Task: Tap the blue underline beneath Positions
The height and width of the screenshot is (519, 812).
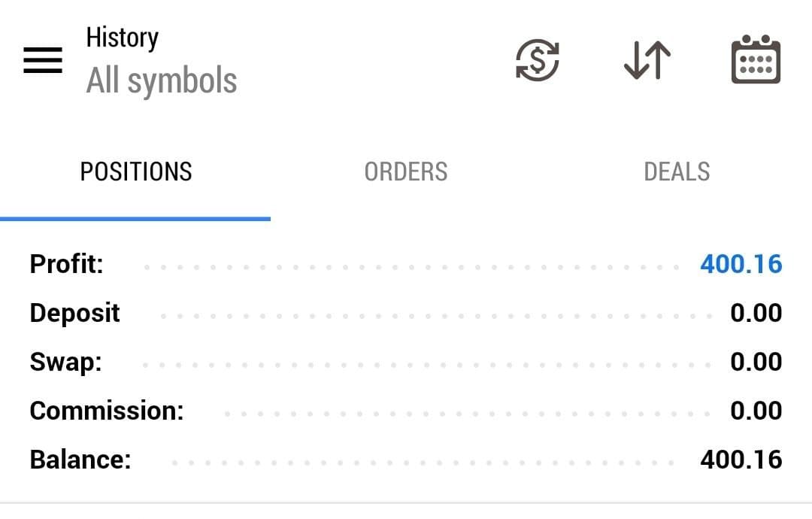Action: [135, 219]
